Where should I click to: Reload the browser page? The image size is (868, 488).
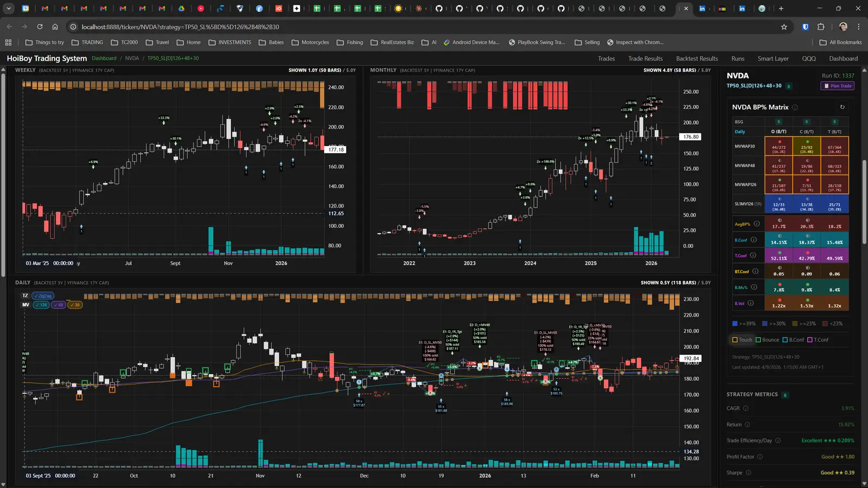pos(40,27)
